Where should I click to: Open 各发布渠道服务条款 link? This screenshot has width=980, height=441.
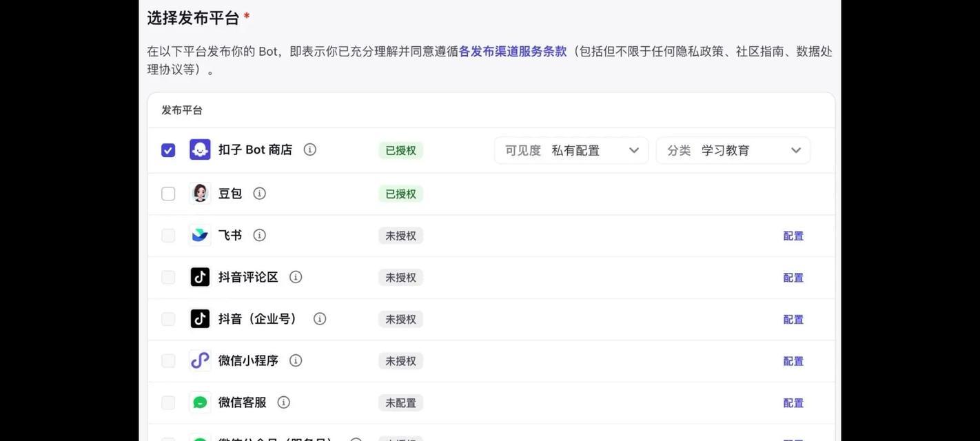click(513, 52)
